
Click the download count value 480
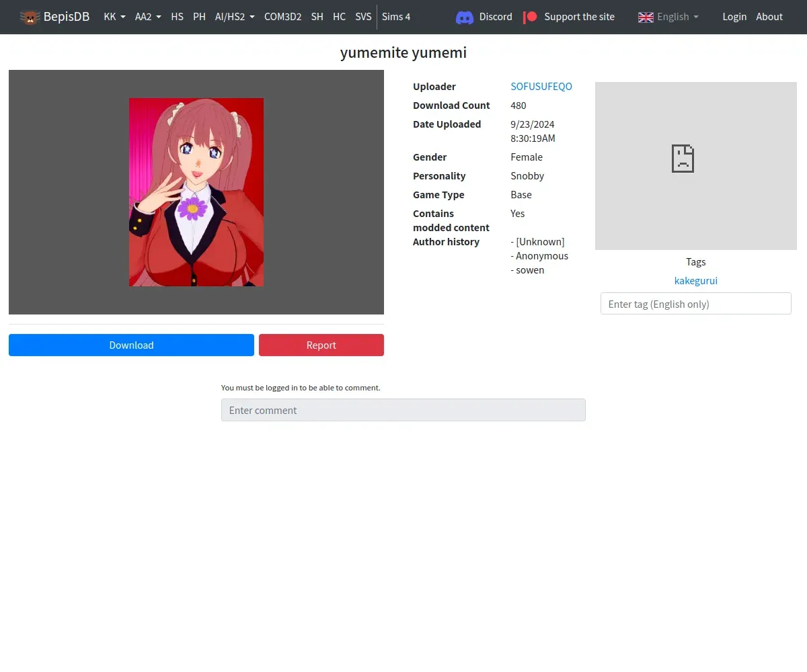tap(518, 106)
